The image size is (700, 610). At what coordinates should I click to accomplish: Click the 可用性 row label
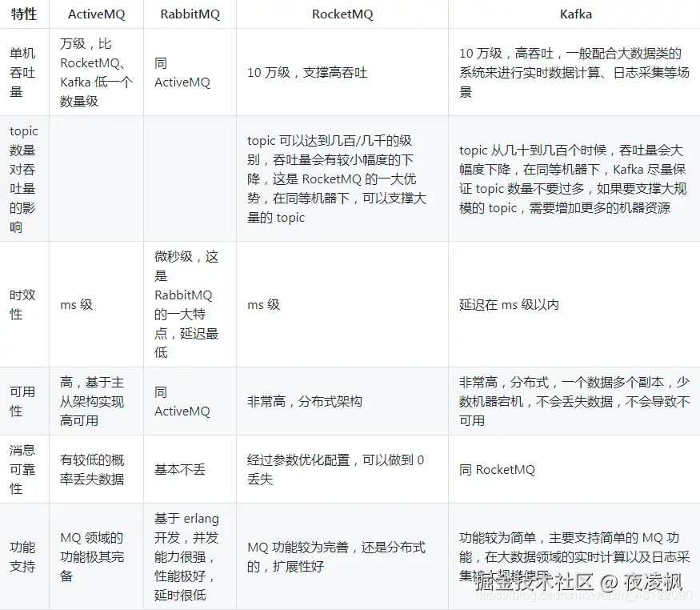click(22, 401)
